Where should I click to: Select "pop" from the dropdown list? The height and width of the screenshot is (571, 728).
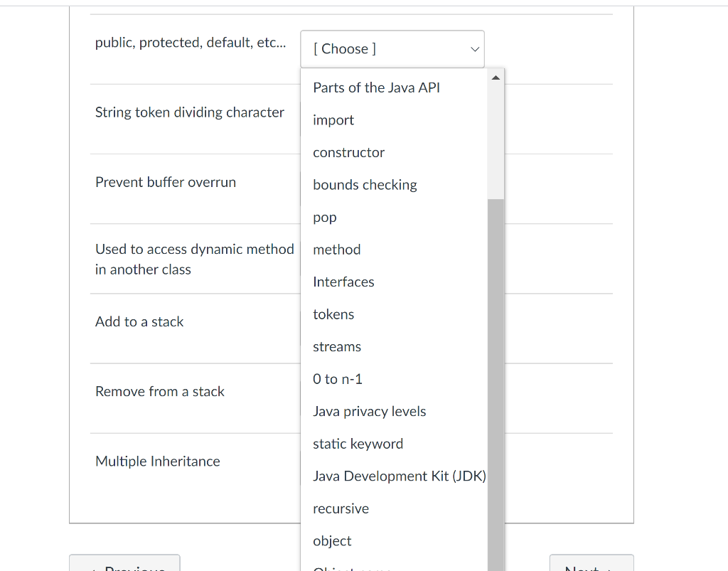(x=324, y=217)
